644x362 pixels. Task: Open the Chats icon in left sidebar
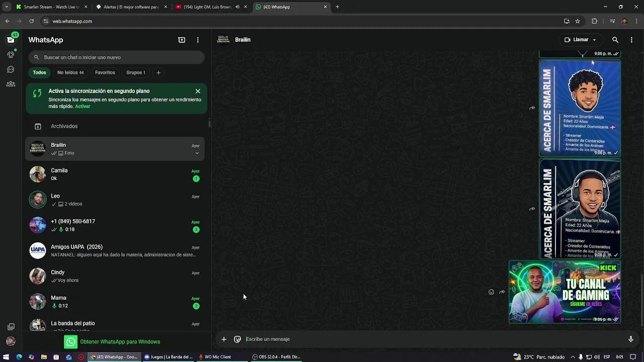pos(11,40)
